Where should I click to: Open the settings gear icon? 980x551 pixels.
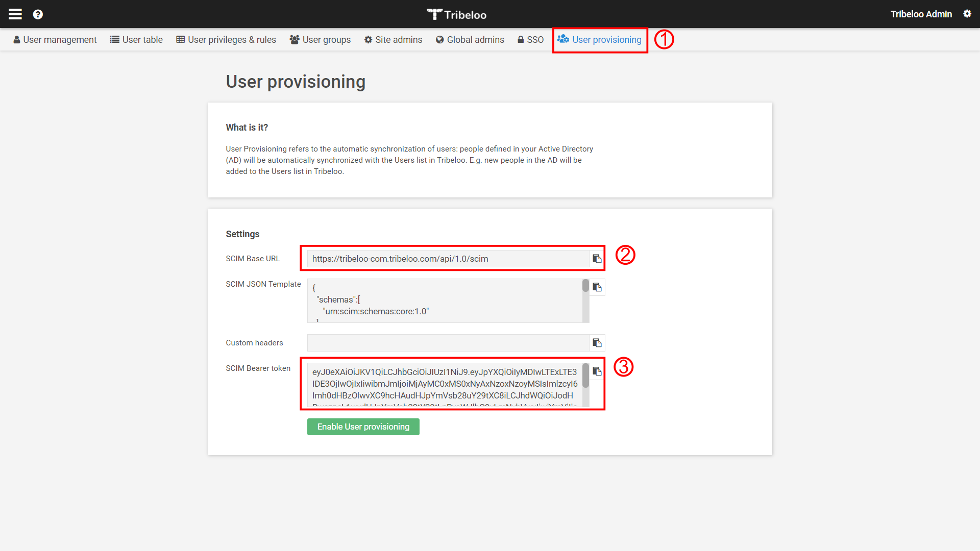click(967, 14)
